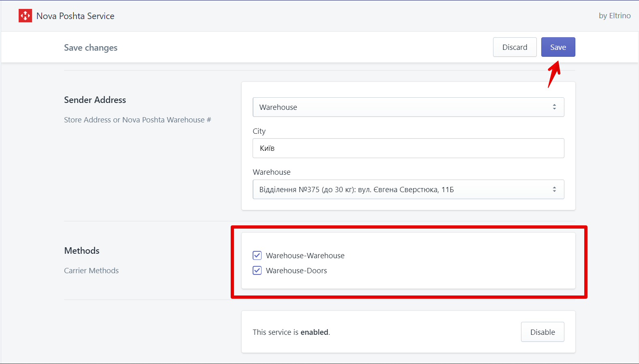Viewport: 639px width, 364px height.
Task: Disable the Nova Poshta service
Action: tap(543, 332)
